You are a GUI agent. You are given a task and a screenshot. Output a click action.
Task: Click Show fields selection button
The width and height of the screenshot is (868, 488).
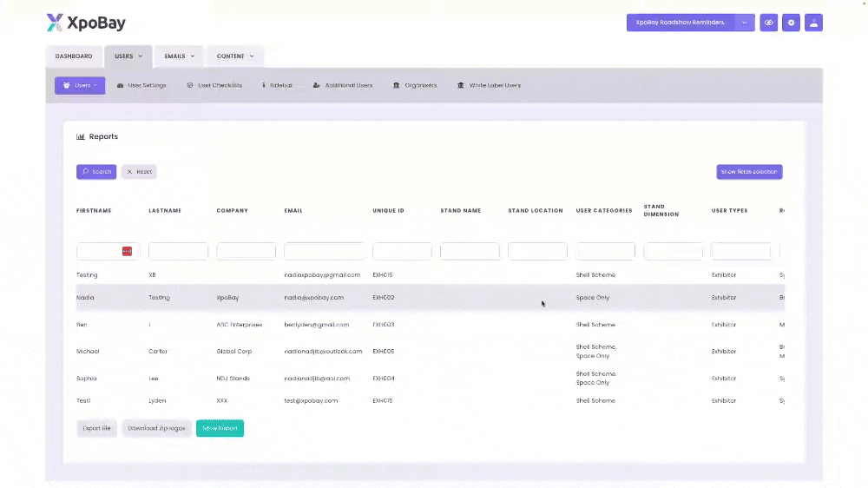(749, 172)
